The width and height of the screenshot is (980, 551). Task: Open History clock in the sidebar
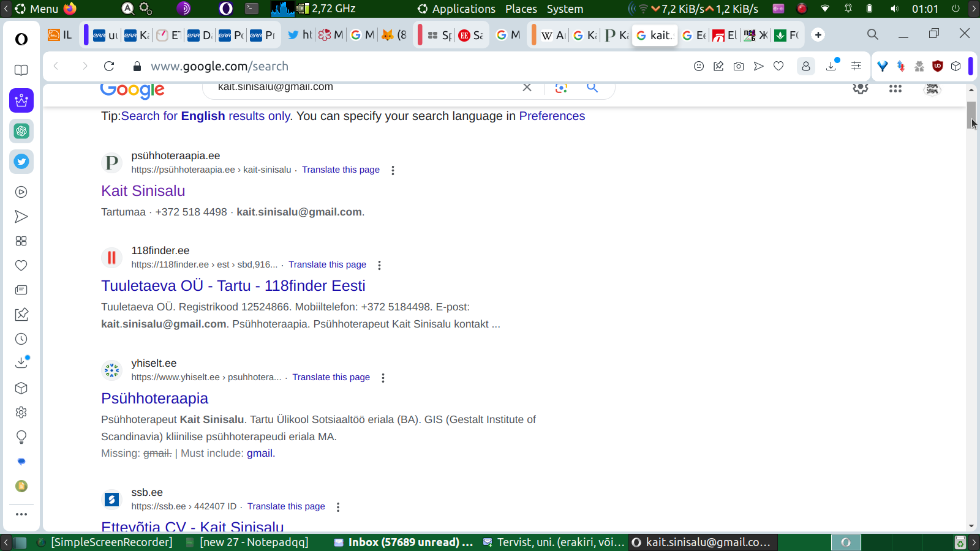tap(21, 339)
